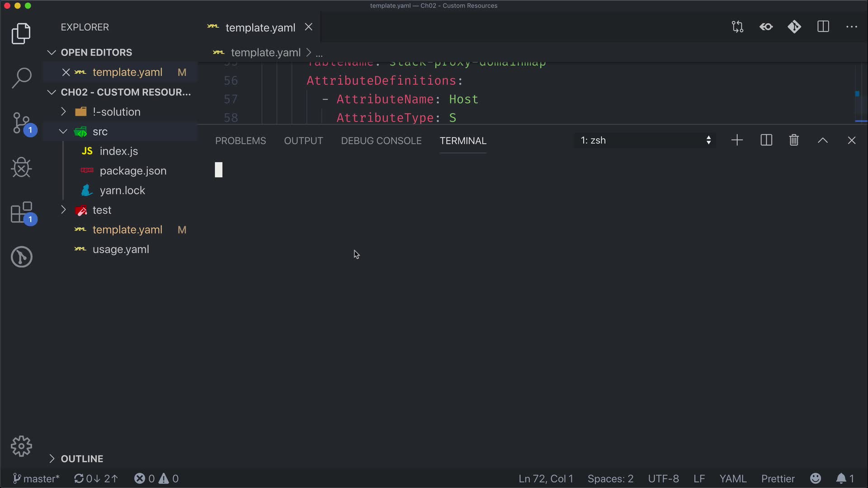Maximize the panel size with the chevron

[823, 141]
